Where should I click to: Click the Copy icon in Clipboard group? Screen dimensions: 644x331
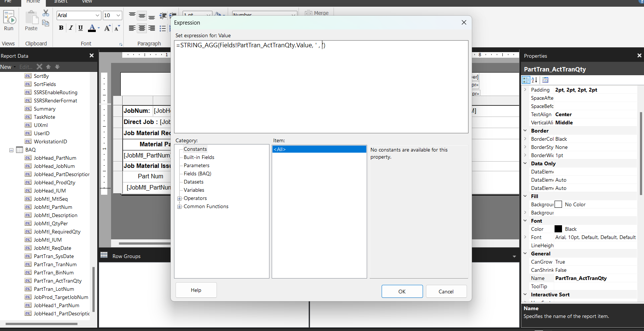pos(46,23)
